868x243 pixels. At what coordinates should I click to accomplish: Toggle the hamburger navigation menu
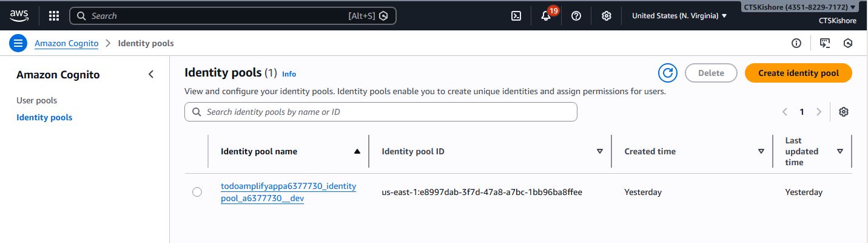point(18,43)
